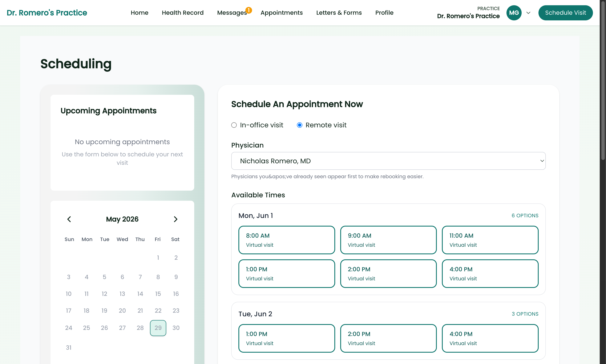The image size is (606, 364).
Task: Open the Physician dropdown
Action: coord(388,161)
